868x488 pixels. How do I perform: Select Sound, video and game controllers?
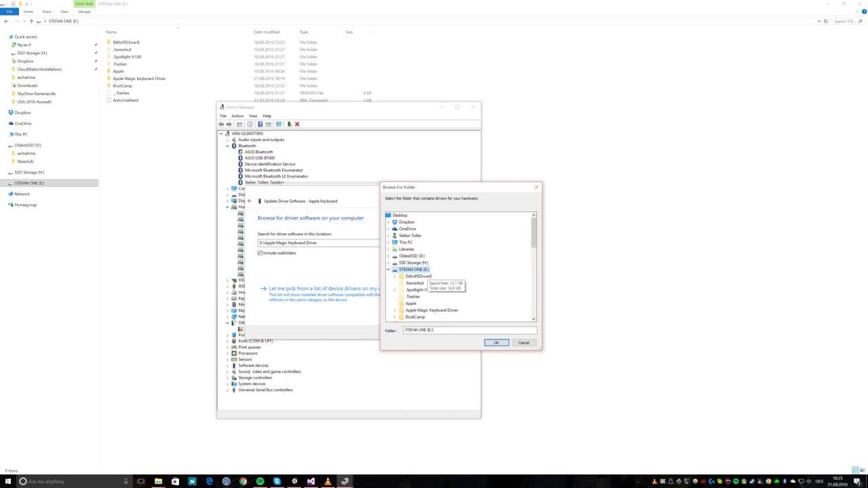269,371
